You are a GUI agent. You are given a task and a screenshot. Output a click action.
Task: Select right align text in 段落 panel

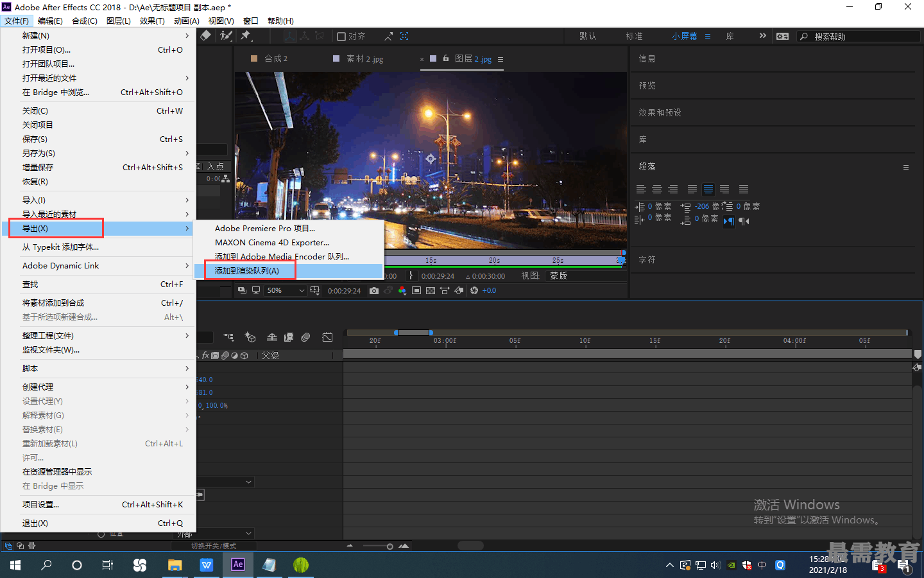673,189
